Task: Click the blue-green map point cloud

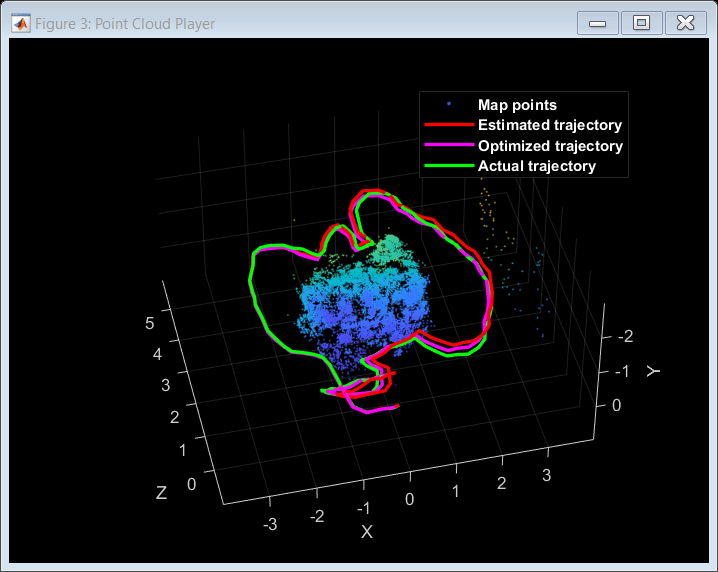Action: pos(362,307)
